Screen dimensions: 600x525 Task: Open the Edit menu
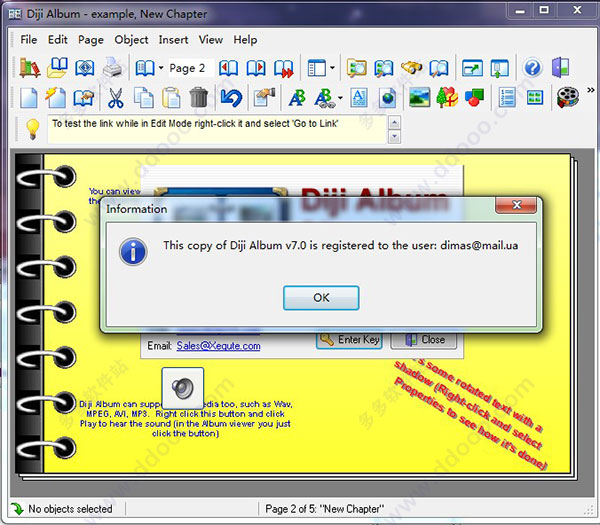click(x=57, y=39)
